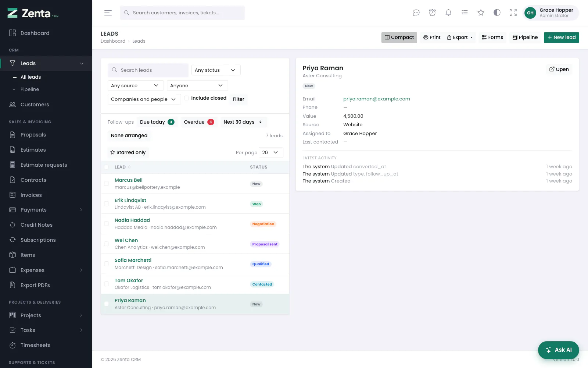Open the Companies and people dropdown

tap(144, 99)
